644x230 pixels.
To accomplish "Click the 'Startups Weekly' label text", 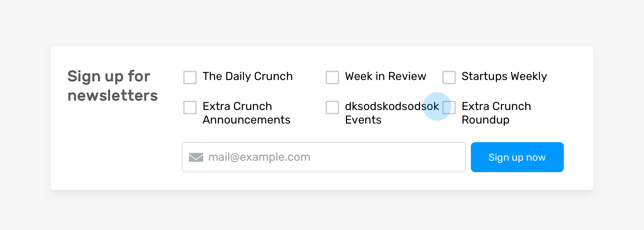I will [504, 76].
